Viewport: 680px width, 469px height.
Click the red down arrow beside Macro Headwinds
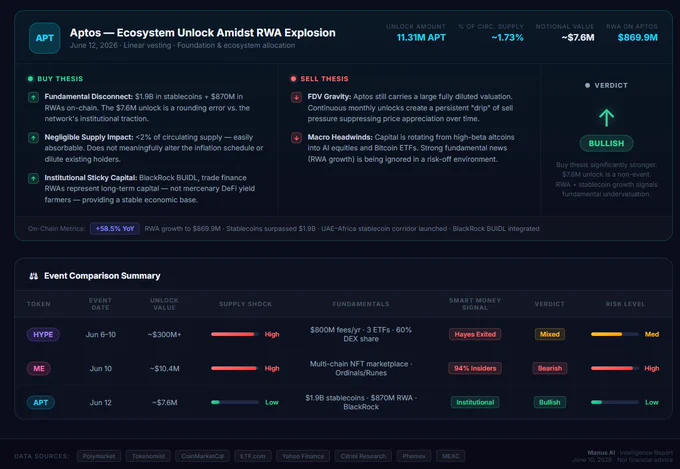296,138
